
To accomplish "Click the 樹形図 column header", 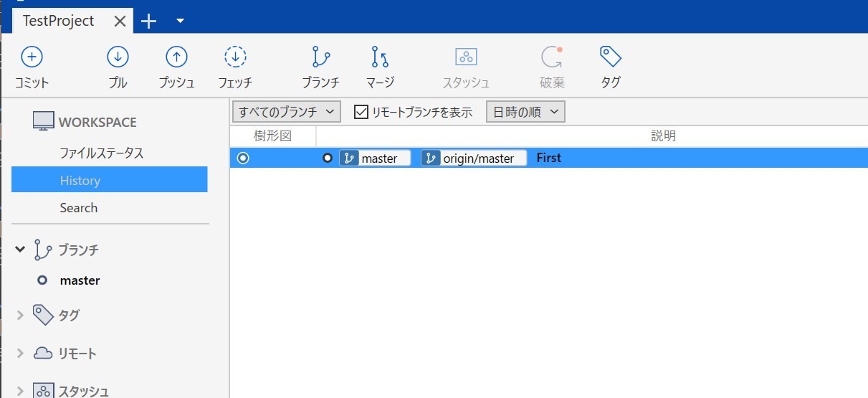I will pos(273,136).
